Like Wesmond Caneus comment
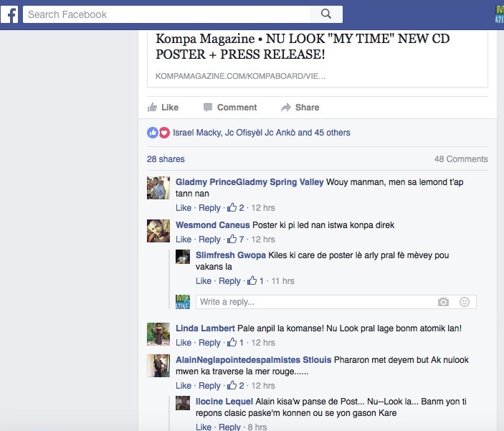 point(184,240)
